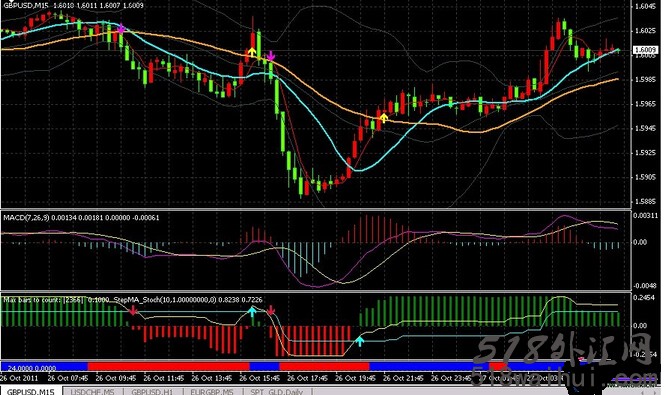Screen dimensions: 668x395
Task: Click the 1.5885 price axis label
Action: [645, 201]
